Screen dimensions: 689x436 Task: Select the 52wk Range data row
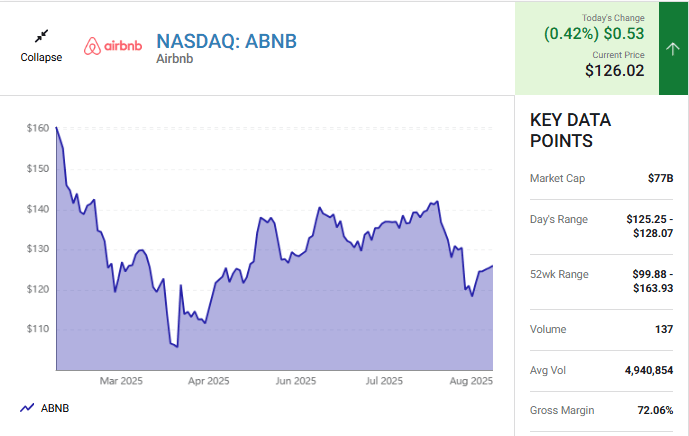coord(601,281)
